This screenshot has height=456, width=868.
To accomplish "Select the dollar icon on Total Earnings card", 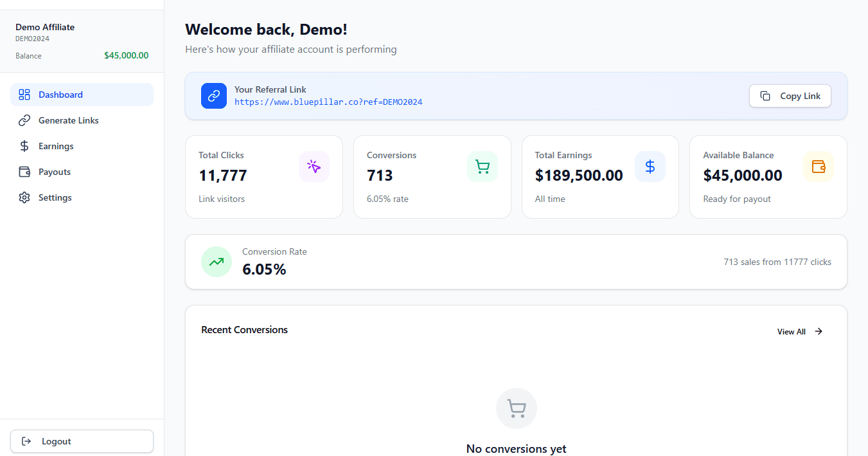I will pos(650,167).
